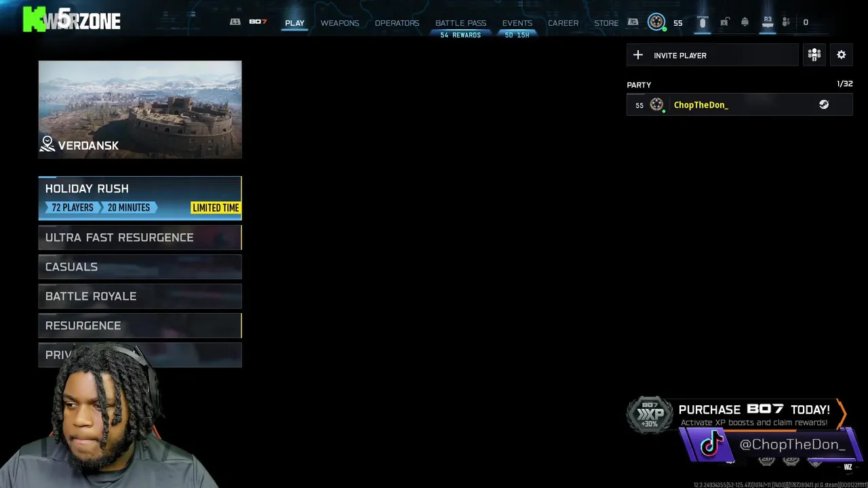Select the Verdansk map thumbnail

tap(140, 110)
